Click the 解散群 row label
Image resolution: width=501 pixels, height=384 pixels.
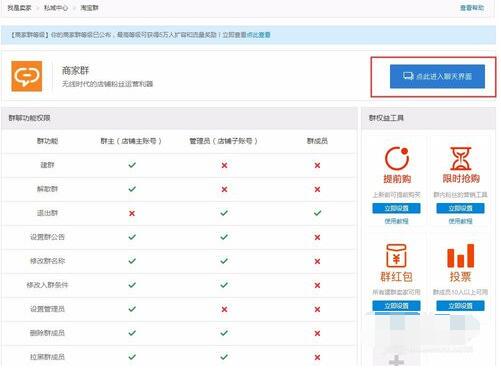47,189
